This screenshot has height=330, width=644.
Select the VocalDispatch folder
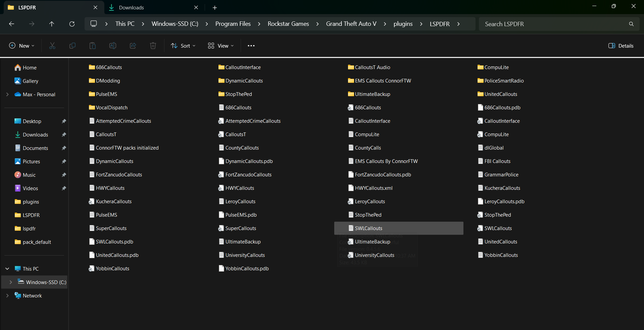point(111,108)
